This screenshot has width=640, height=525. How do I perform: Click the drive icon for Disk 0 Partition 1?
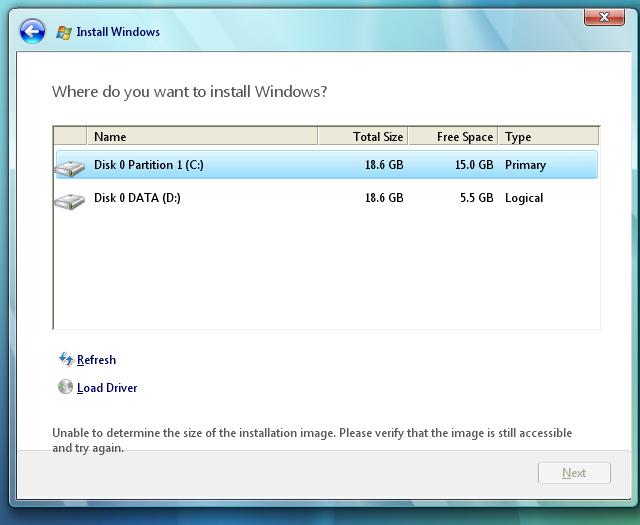pos(70,168)
